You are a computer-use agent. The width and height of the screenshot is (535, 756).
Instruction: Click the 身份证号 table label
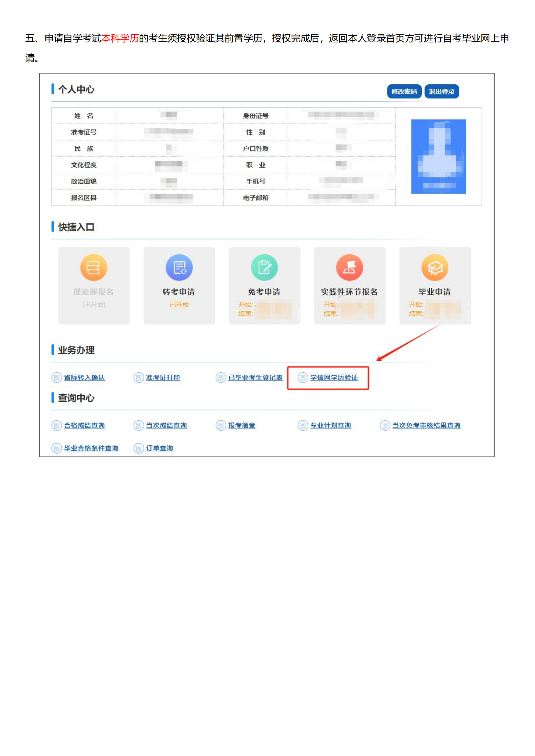coord(256,116)
